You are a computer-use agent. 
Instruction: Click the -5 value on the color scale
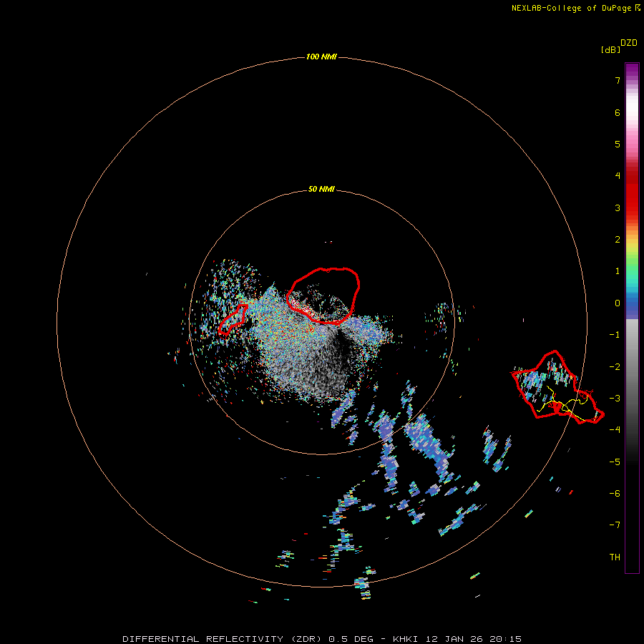tap(615, 462)
